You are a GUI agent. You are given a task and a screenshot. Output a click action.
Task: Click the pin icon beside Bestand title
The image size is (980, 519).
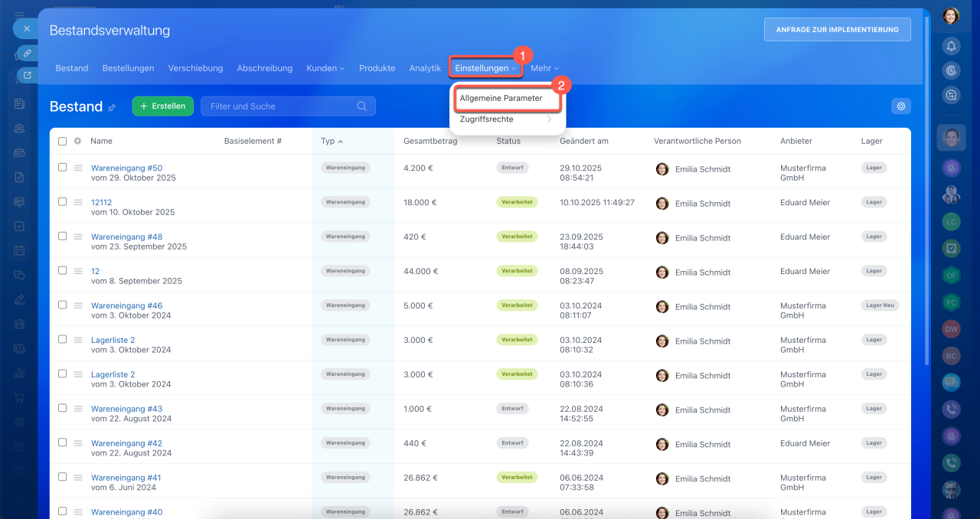[112, 108]
